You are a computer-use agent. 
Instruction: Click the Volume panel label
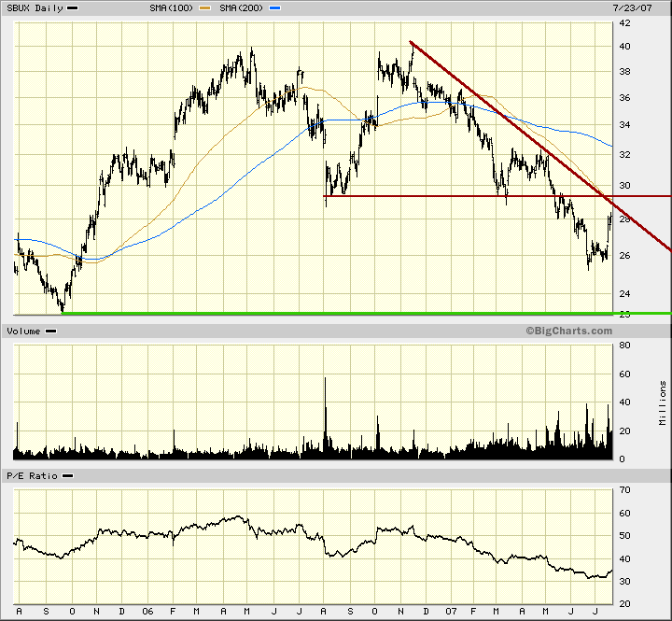tap(23, 332)
